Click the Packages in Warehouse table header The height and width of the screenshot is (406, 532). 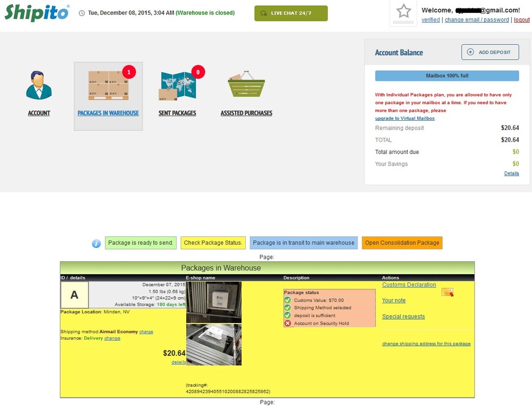coord(267,268)
